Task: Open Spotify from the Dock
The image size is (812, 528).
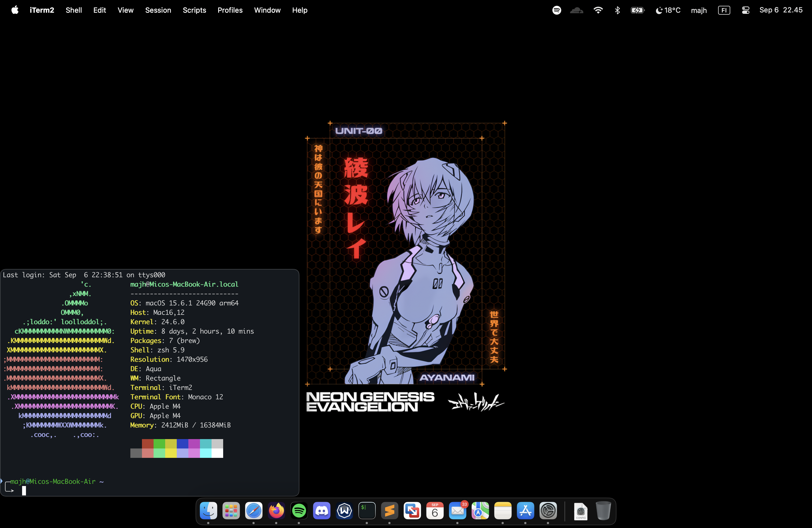Action: click(x=299, y=511)
